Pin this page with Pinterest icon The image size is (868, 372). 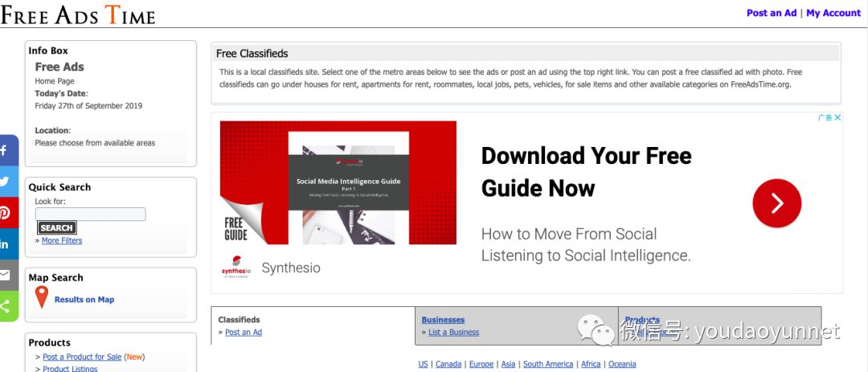click(5, 213)
